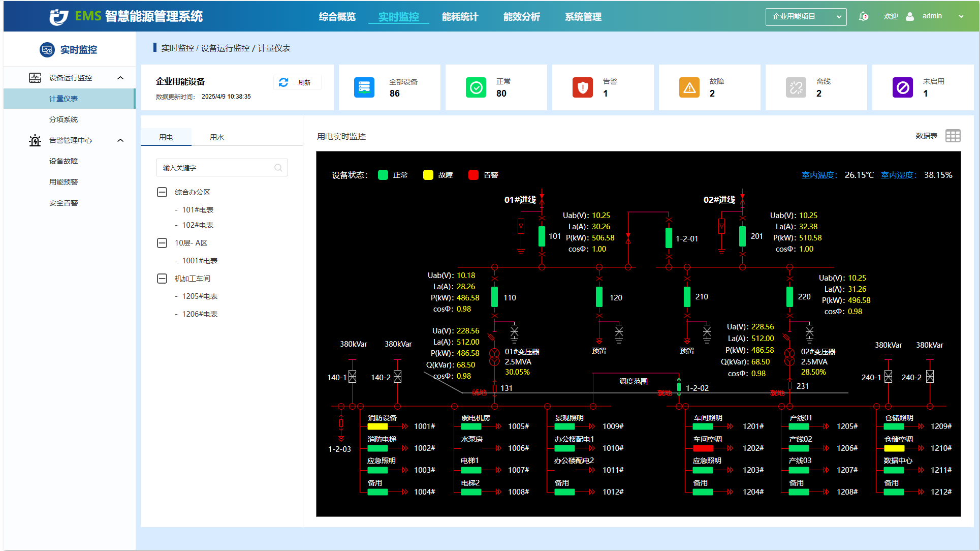Click the 设备运行监控 monitor icon
Viewport: 980px width, 551px height.
(x=35, y=78)
